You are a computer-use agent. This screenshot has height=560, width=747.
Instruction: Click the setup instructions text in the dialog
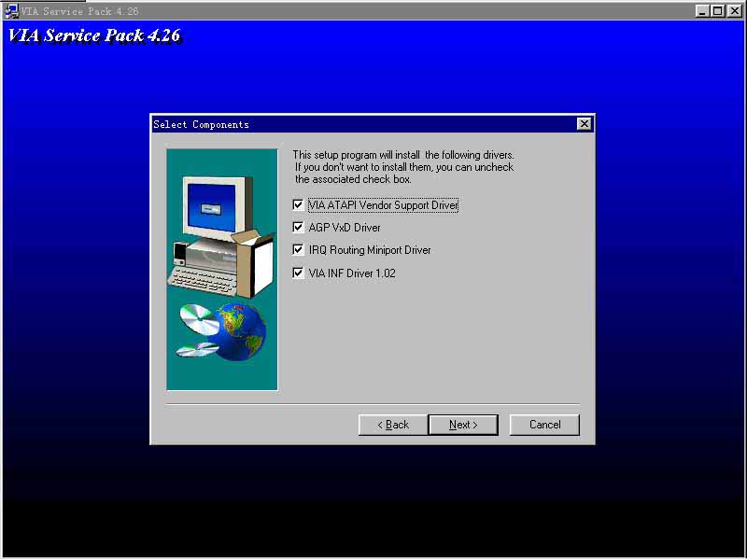click(403, 166)
